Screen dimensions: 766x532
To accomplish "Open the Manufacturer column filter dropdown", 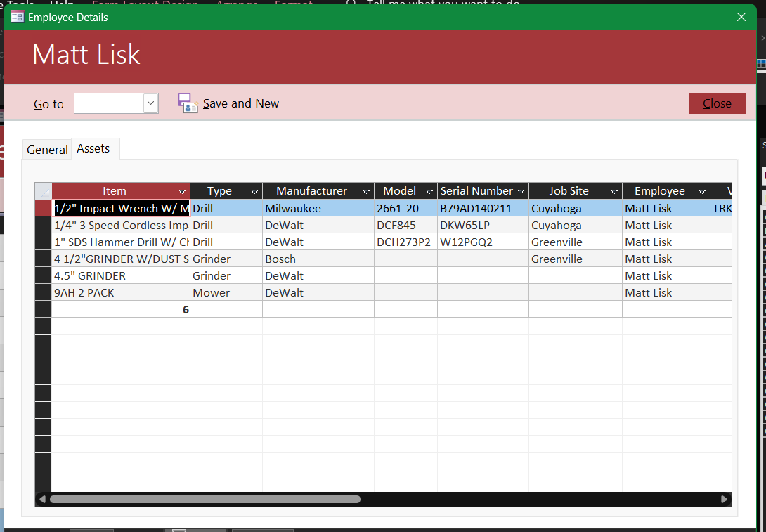I will click(x=366, y=191).
